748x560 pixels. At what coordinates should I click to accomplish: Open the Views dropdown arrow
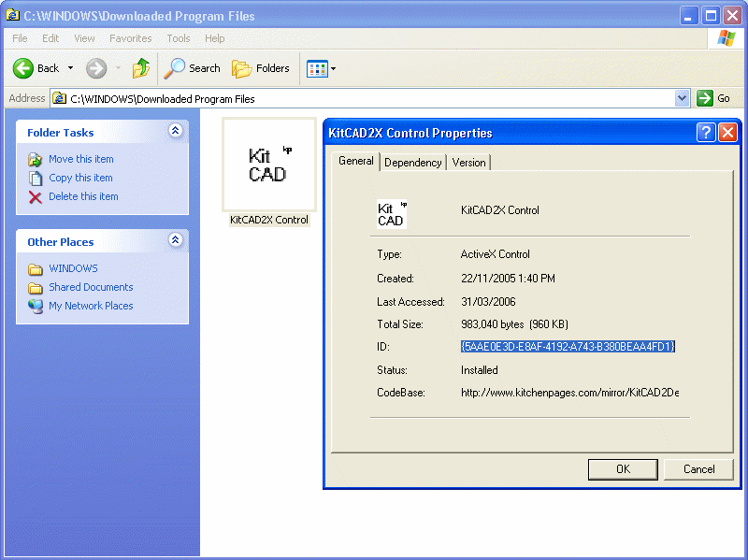click(334, 68)
